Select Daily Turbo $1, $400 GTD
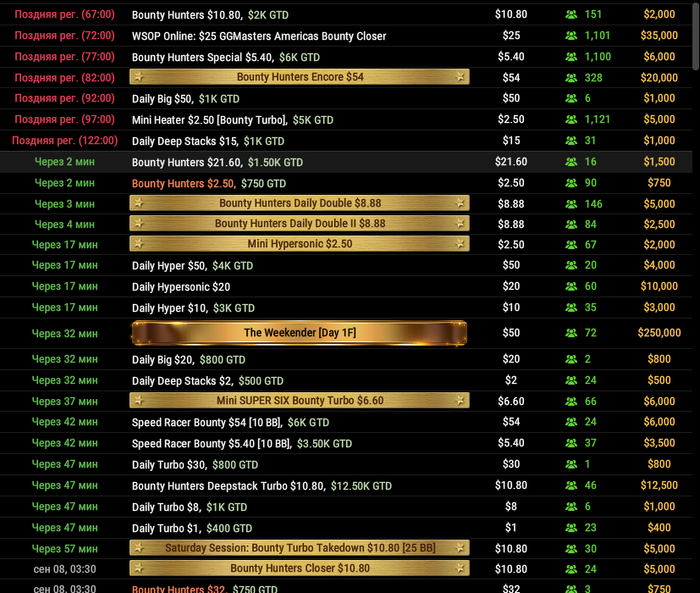 click(x=192, y=528)
